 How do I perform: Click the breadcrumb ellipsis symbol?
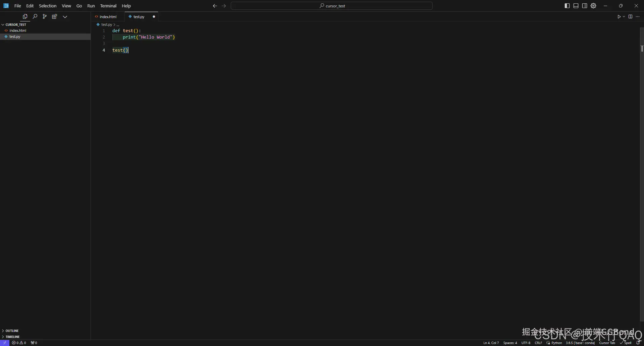tap(118, 25)
